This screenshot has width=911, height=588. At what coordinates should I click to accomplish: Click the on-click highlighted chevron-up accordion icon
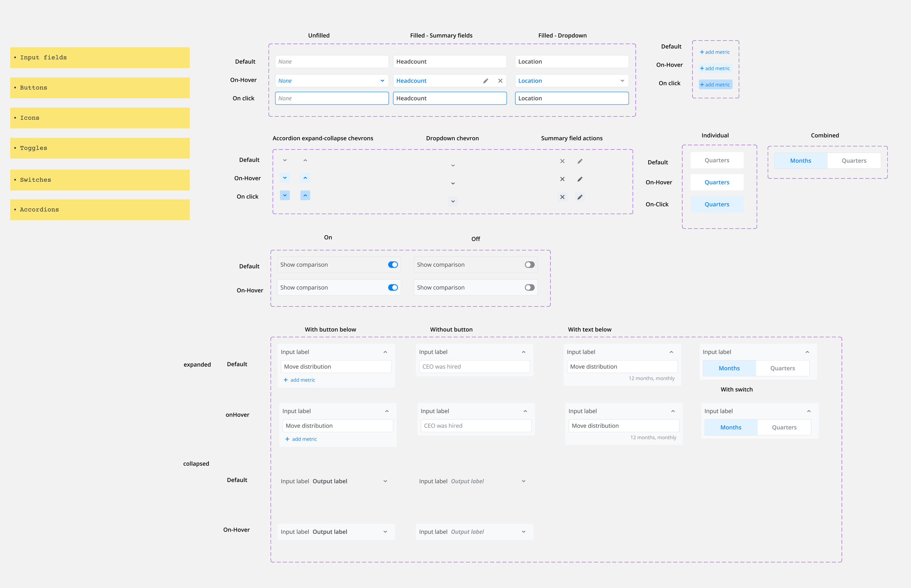point(305,196)
